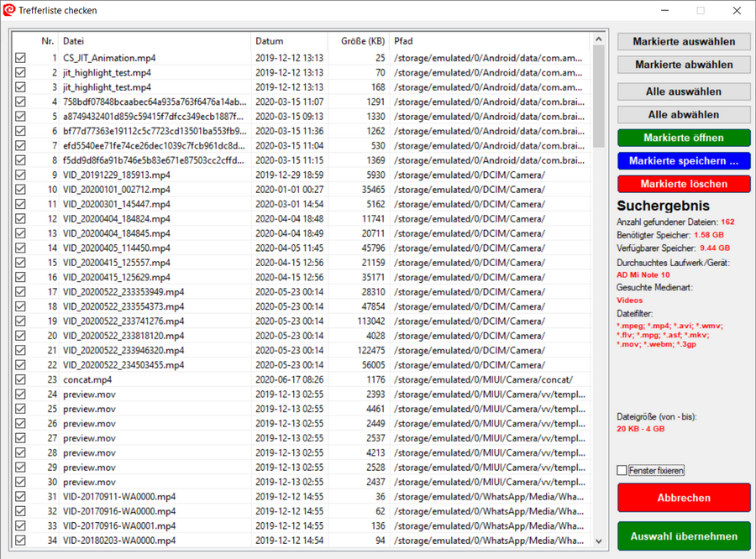Click the available storage value 9.44 GB
Image resolution: width=756 pixels, height=559 pixels.
coord(715,248)
